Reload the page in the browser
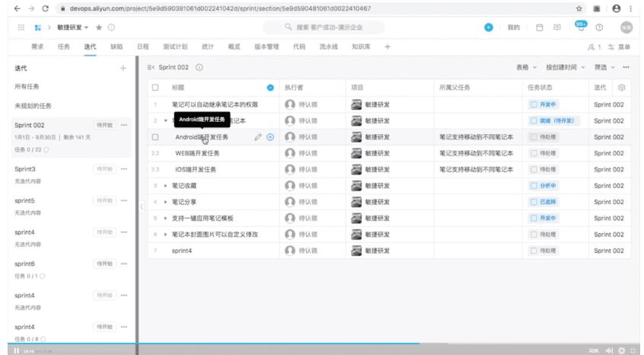Screen dimensions: 644x355 pyautogui.click(x=45, y=8)
